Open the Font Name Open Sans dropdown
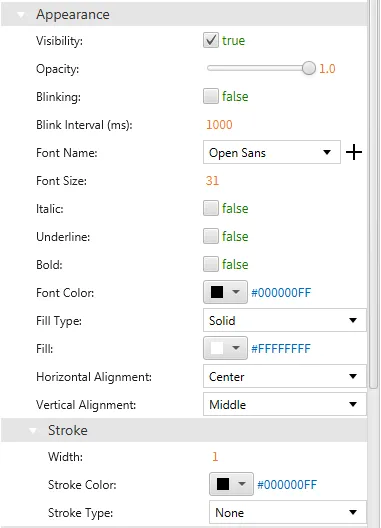381x528 pixels. 272,153
